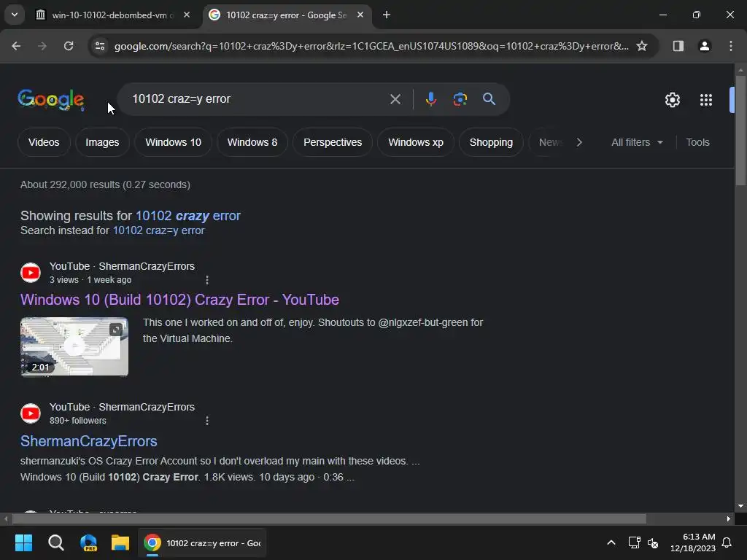Close the win-10-10102-debombed-vm tab

(x=187, y=15)
